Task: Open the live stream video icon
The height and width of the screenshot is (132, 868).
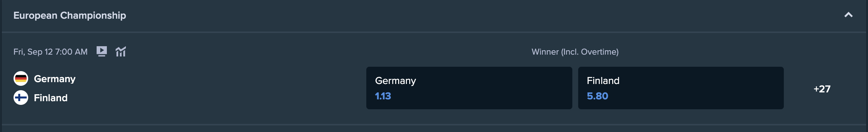Action: pos(102,51)
